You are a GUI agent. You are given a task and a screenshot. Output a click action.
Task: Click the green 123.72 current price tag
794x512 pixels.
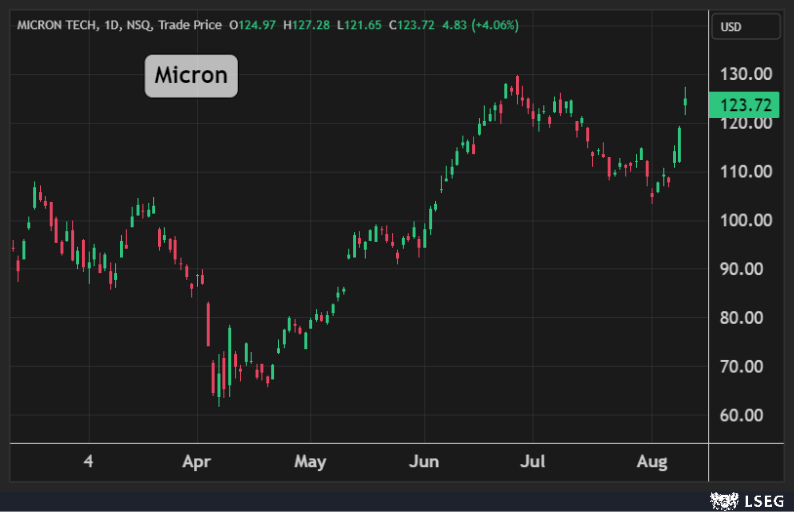(742, 104)
